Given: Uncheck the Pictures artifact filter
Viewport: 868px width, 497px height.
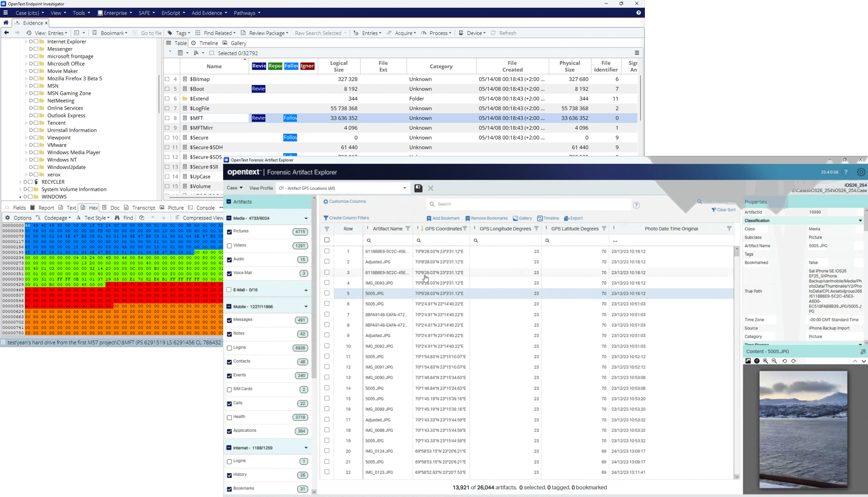Looking at the screenshot, I should click(230, 231).
